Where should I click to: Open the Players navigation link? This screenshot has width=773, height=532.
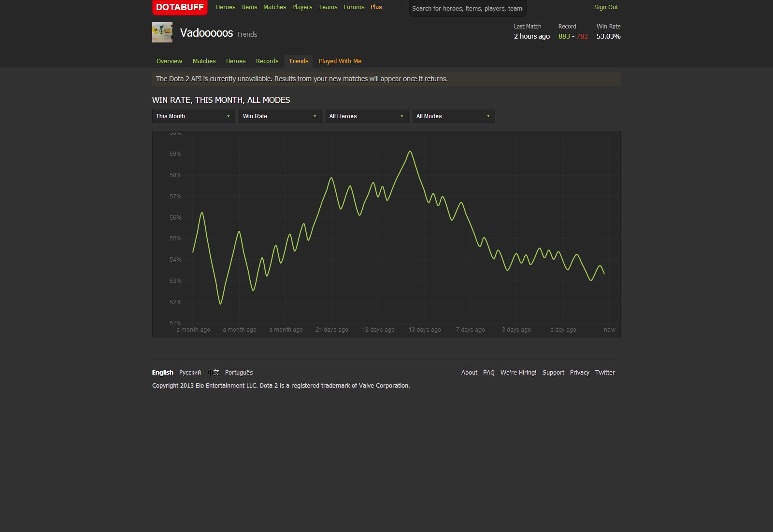(x=302, y=7)
